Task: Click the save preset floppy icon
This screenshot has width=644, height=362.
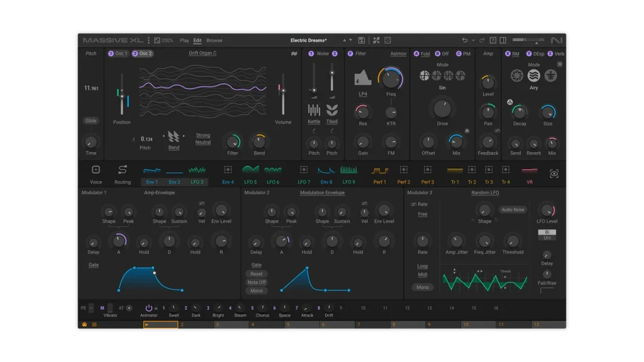Action: click(x=362, y=40)
